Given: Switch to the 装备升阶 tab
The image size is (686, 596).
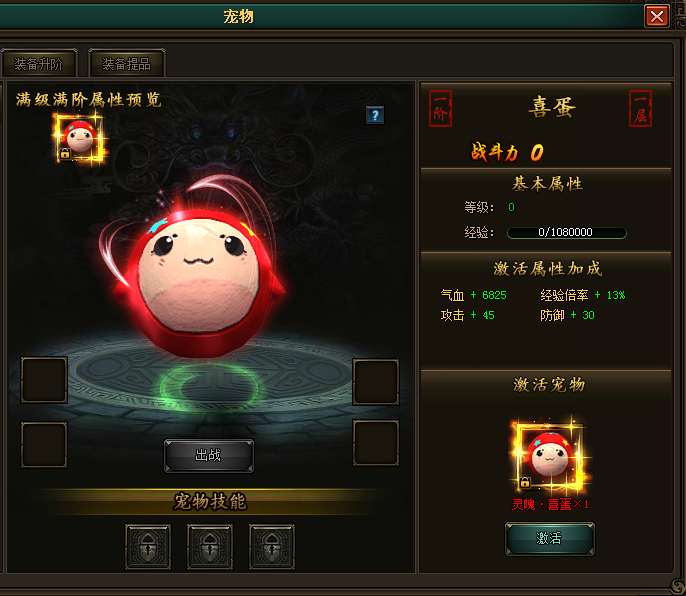Looking at the screenshot, I should point(39,64).
